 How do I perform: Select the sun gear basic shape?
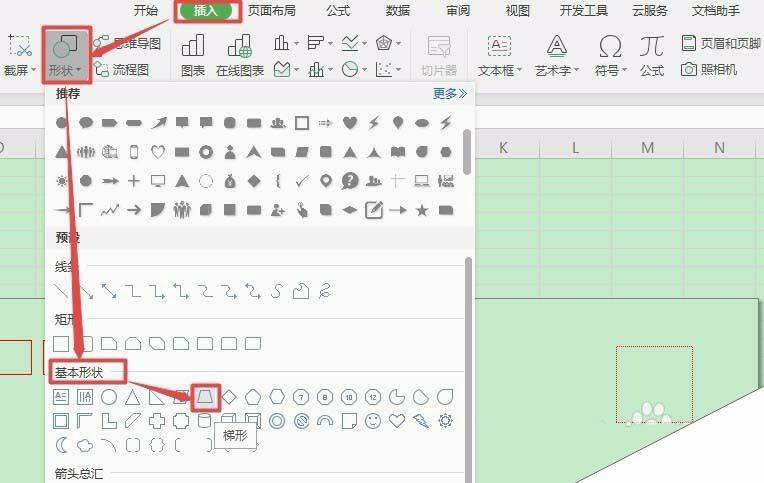(445, 421)
